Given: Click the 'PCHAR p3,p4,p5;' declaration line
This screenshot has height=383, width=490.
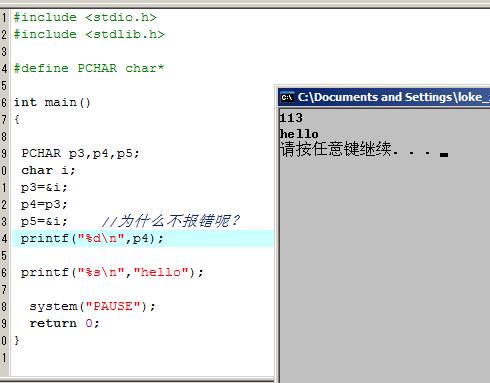Looking at the screenshot, I should 80,153.
